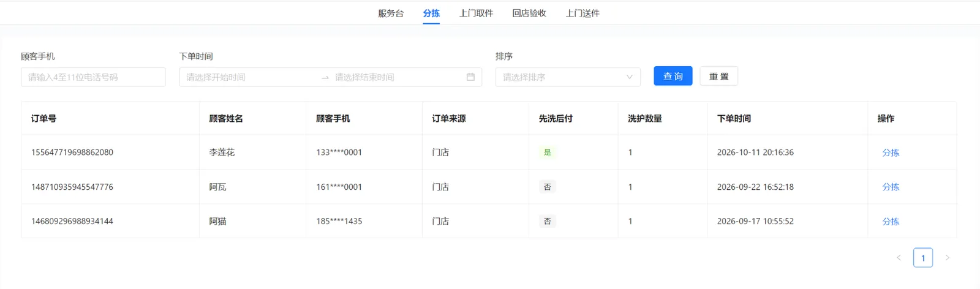Click 分拣 link for 李莲花 order
This screenshot has width=980, height=289.
(x=891, y=152)
